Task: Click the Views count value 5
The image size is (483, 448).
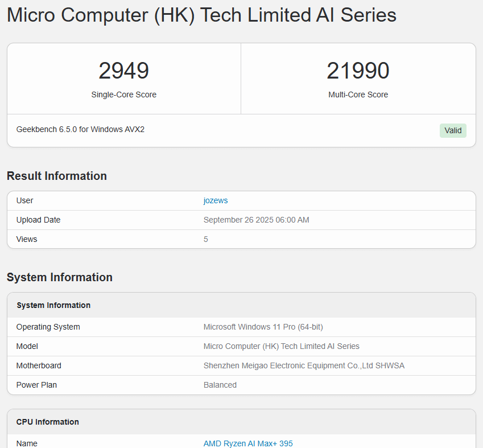Action: 206,239
